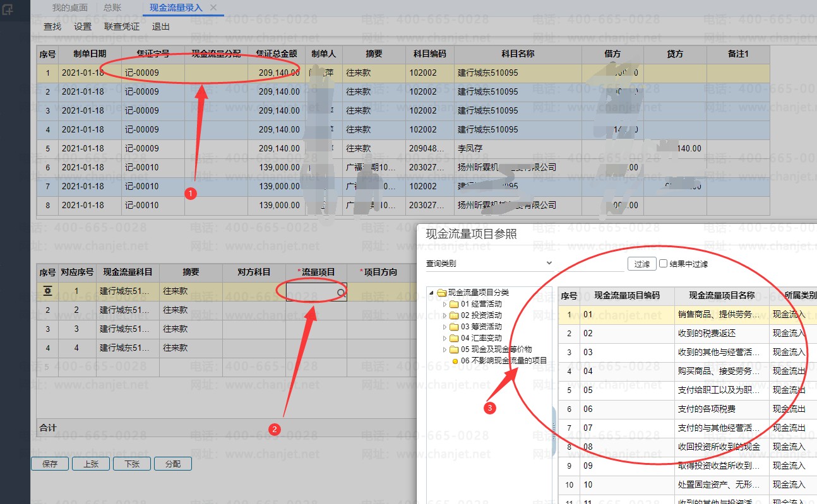This screenshot has width=817, height=504.
Task: Click the 保存 button
Action: (50, 464)
